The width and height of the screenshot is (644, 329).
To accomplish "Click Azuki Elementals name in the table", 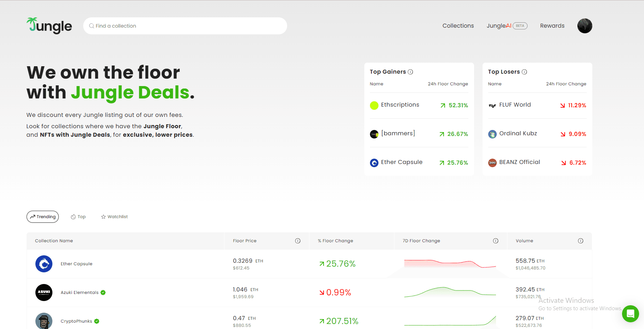I will pos(80,293).
